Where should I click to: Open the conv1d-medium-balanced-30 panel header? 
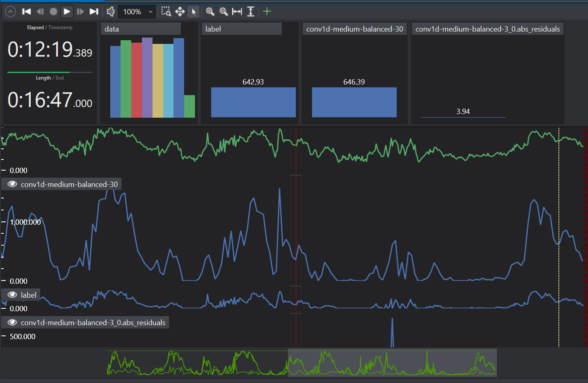point(355,29)
